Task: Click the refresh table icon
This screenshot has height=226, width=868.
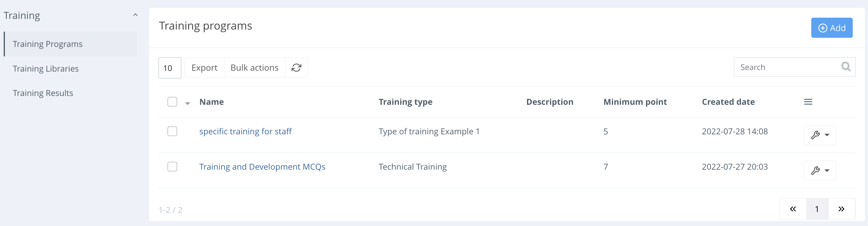Action: [x=296, y=68]
